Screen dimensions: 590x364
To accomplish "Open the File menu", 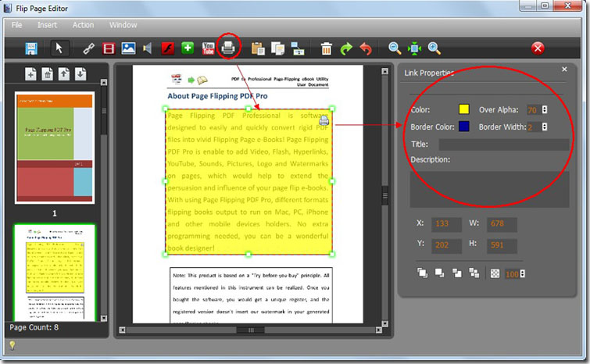I will [16, 25].
